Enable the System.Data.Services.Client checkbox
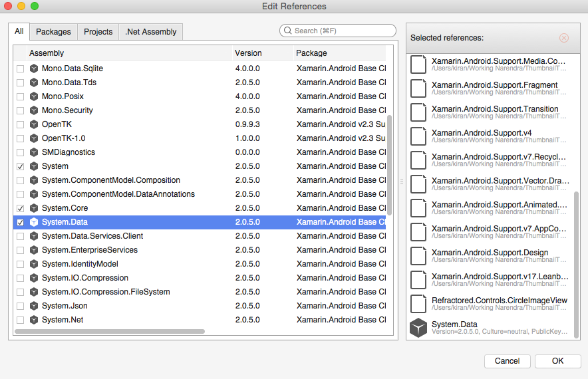This screenshot has height=379, width=588. tap(20, 236)
